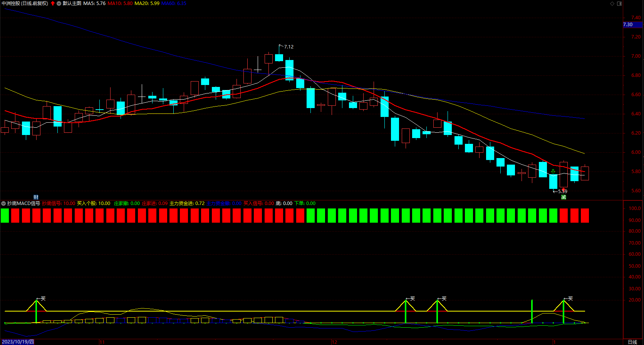Click the diamond icon at top right
644x345 pixels.
612,3
